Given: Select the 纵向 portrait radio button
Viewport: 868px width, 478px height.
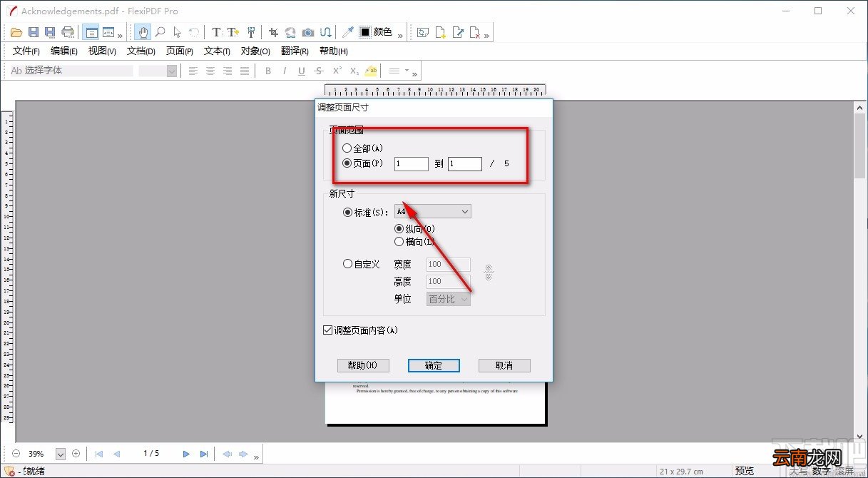Looking at the screenshot, I should pyautogui.click(x=399, y=229).
